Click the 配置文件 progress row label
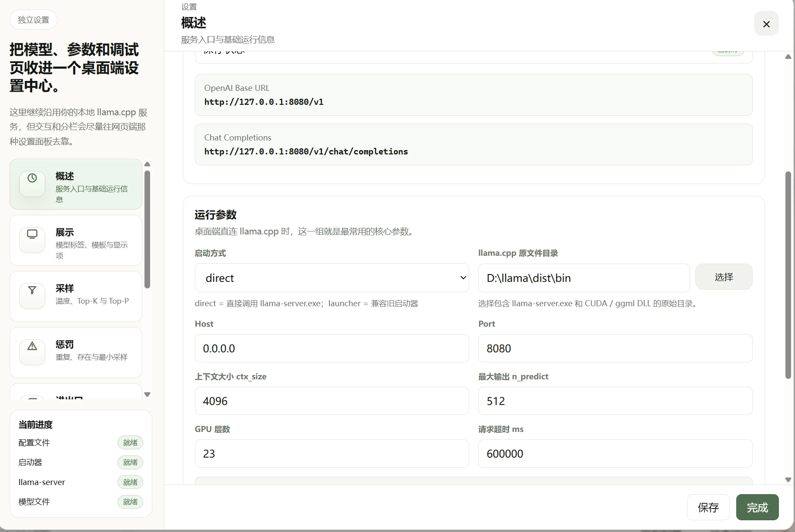Image resolution: width=795 pixels, height=532 pixels. pyautogui.click(x=34, y=443)
